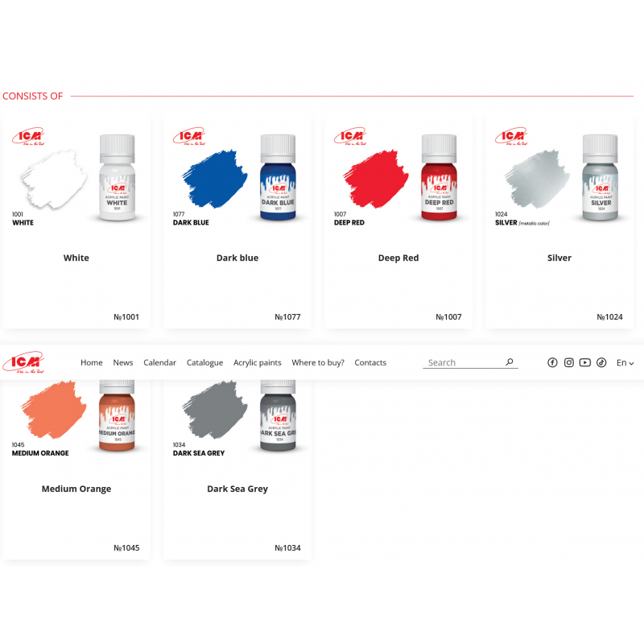Open the Calendar menu link
644x644 pixels.
159,363
